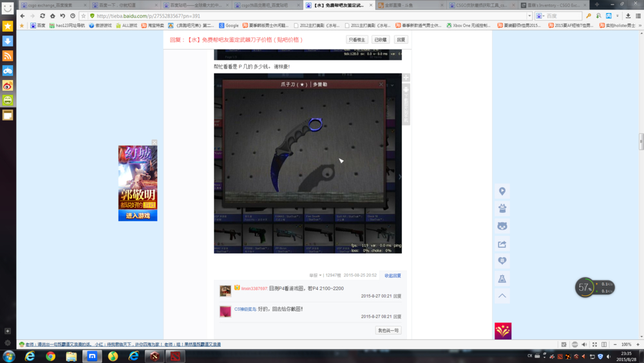
Task: Zoom out the page with the minus button
Action: (615, 344)
